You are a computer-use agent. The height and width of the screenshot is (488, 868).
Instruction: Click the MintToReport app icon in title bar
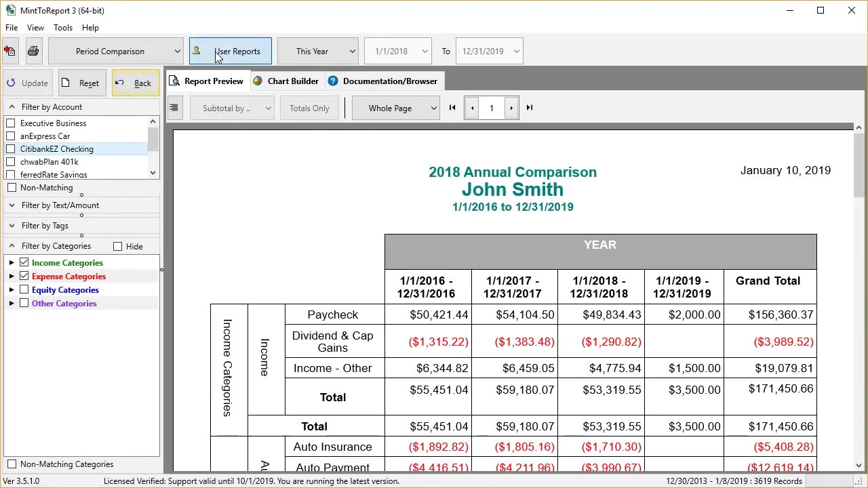point(11,10)
